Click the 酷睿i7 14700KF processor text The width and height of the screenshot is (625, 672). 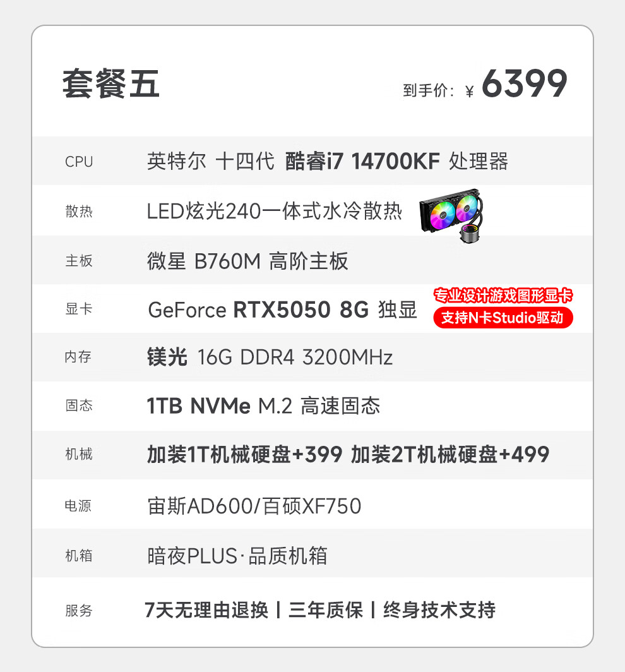point(362,161)
